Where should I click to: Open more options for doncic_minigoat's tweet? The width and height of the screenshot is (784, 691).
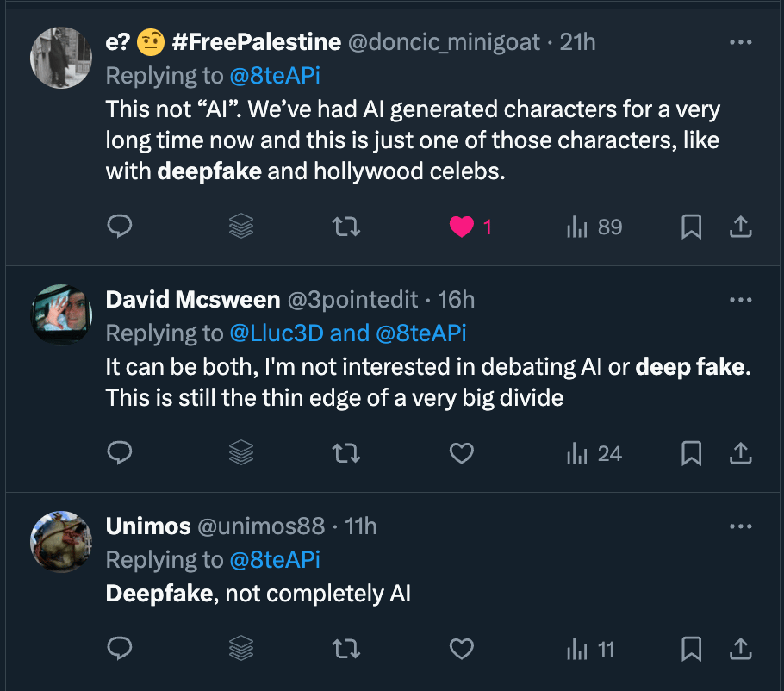[741, 41]
